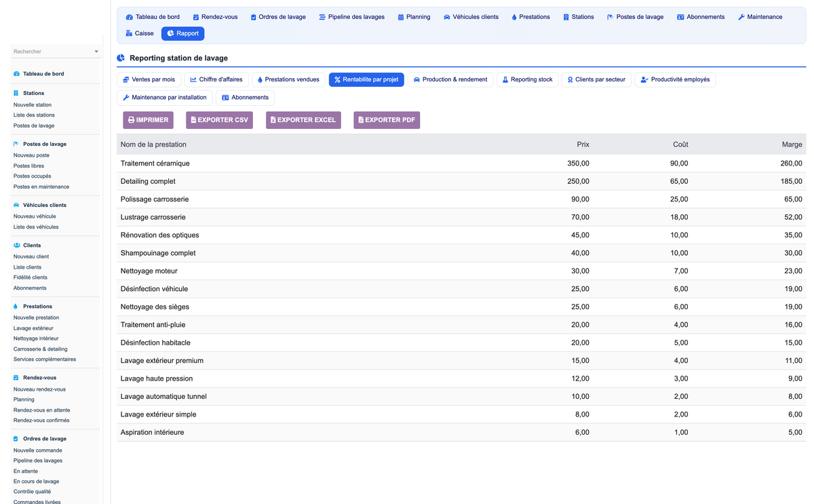The image size is (814, 504).
Task: Click the cash register icon beside Caisse
Action: click(x=129, y=33)
